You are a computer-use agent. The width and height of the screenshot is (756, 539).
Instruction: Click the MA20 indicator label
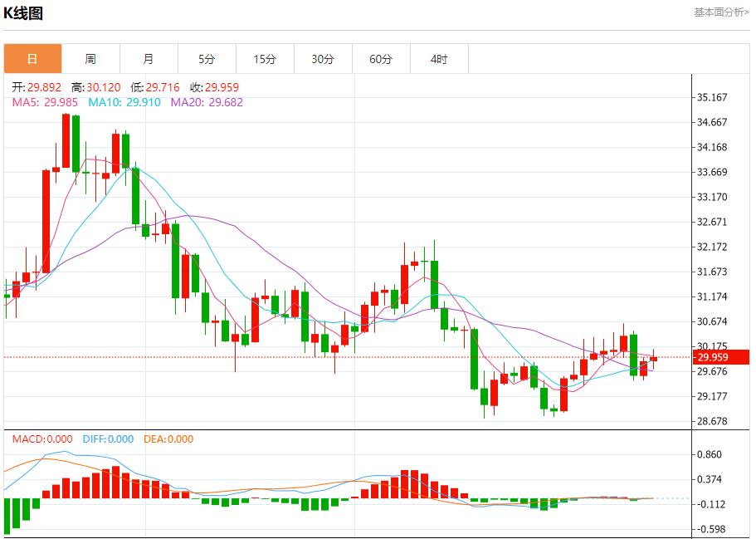[x=207, y=102]
